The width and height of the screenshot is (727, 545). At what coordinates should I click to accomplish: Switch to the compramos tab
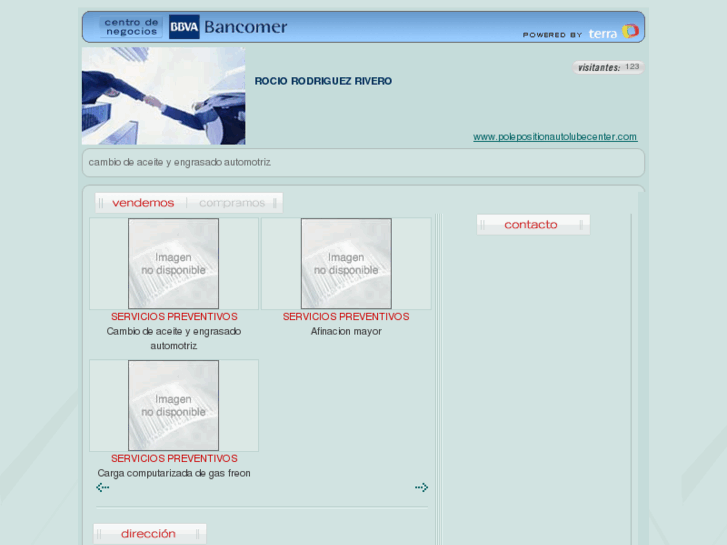[x=232, y=203]
